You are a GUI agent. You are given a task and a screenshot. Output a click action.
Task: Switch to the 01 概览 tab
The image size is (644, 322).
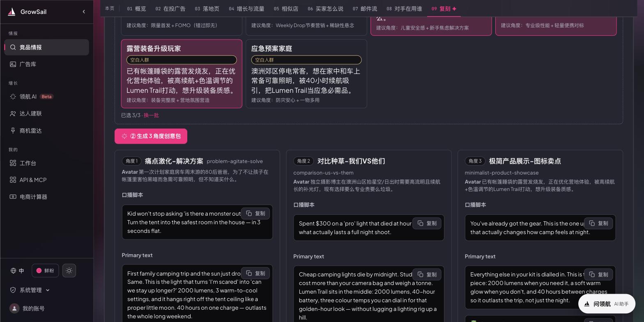coord(136,9)
